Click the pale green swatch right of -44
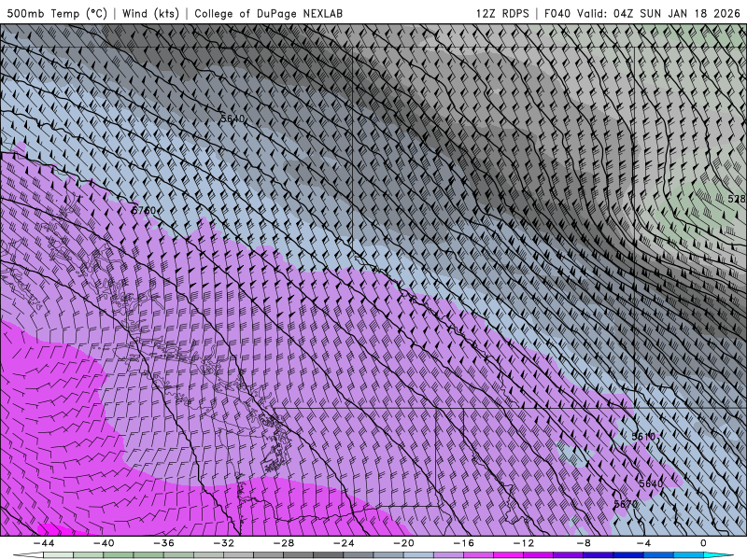The width and height of the screenshot is (747, 560). coord(58,555)
